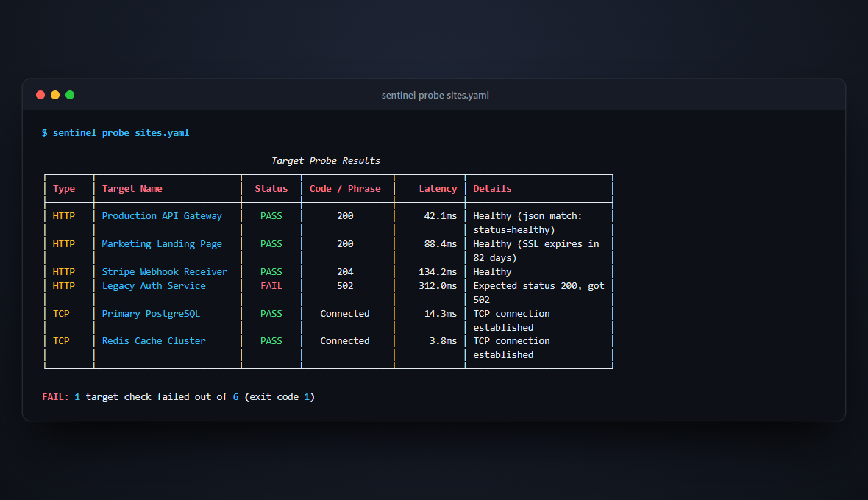
Task: Click the 204 code for Stripe Webhook Receiver
Action: [x=346, y=271]
